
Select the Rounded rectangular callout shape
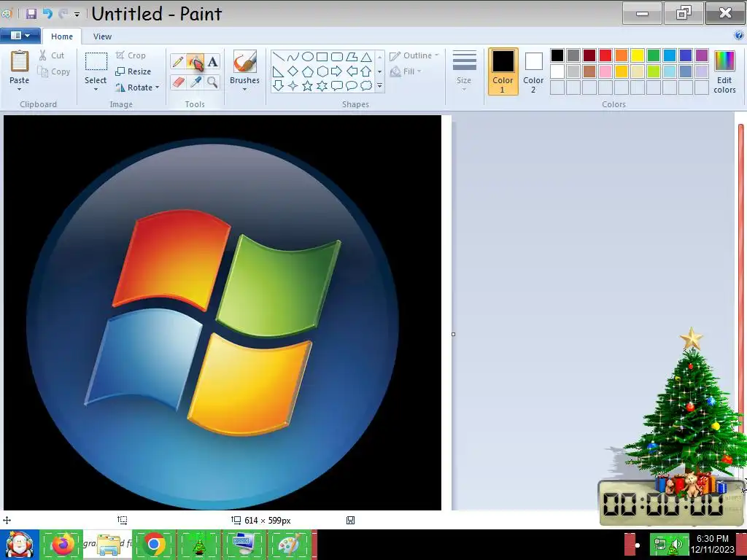pyautogui.click(x=337, y=86)
